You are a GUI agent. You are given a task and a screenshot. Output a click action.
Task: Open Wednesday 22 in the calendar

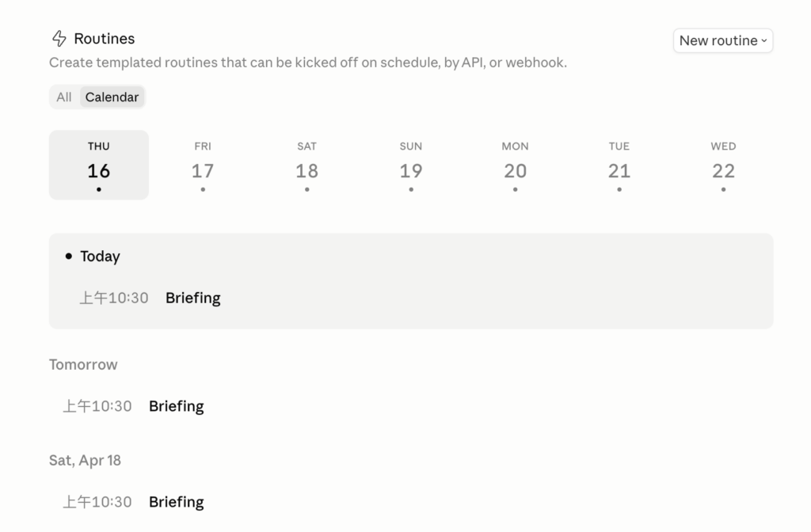click(723, 165)
